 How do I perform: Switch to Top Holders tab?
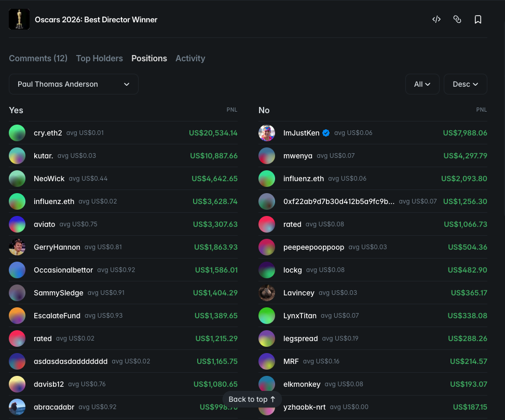pos(99,58)
